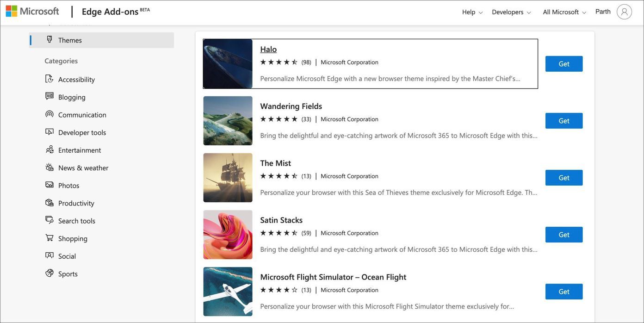
Task: Click the Developer tools category icon
Action: pyautogui.click(x=50, y=132)
